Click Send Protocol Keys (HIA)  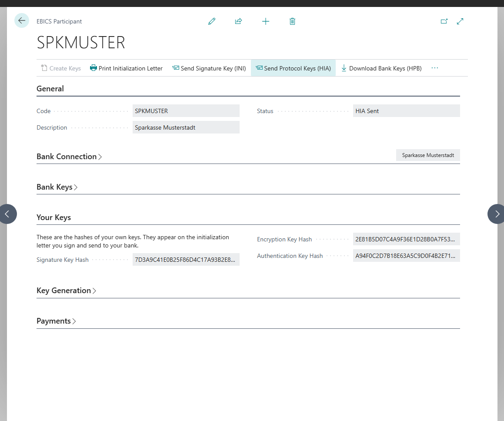pos(293,68)
